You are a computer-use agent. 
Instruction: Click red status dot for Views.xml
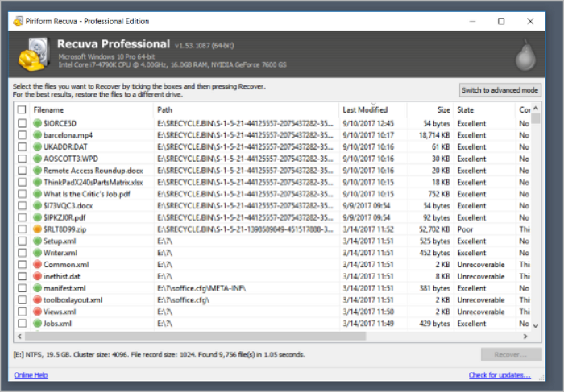coord(37,312)
